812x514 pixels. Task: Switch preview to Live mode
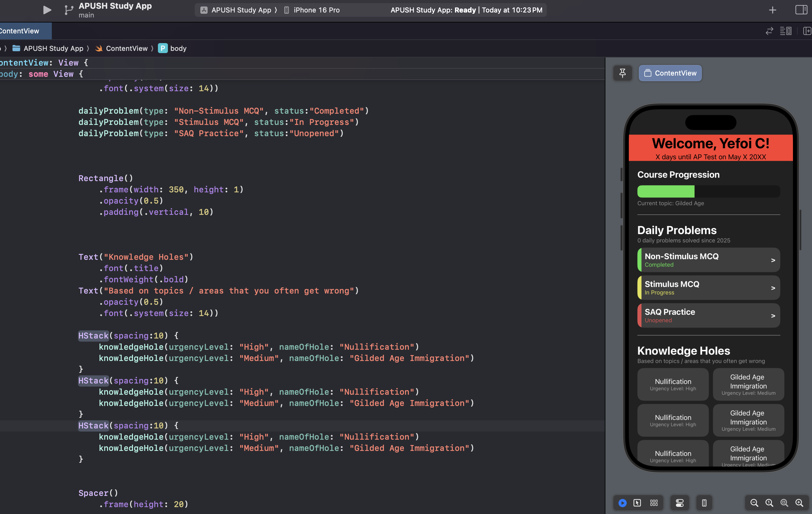click(x=623, y=503)
